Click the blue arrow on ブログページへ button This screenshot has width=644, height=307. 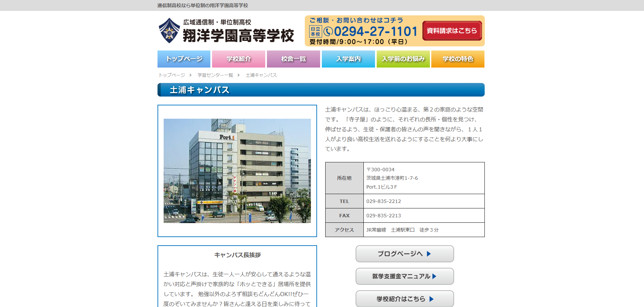click(x=429, y=254)
